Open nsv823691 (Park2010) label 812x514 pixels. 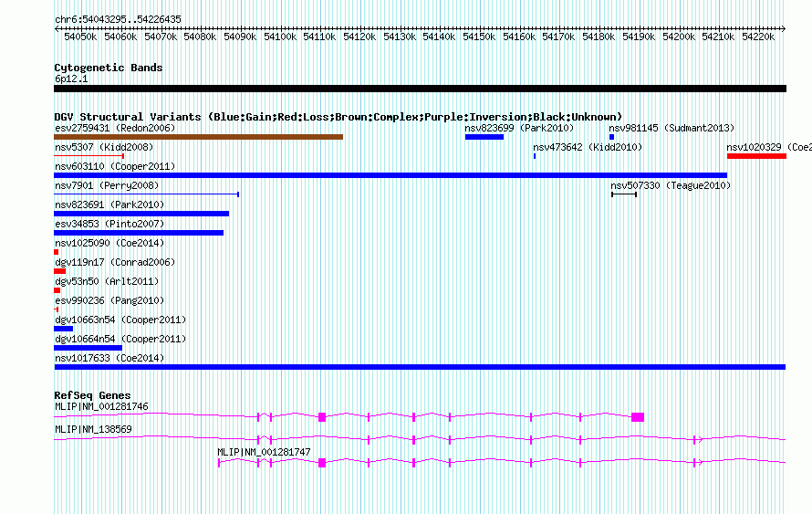109,205
